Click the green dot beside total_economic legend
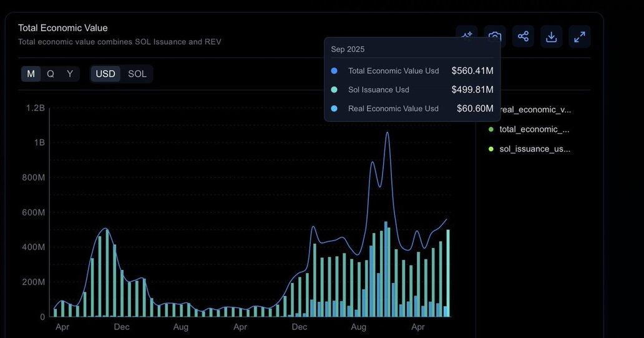Viewport: 644px width, 338px height. pos(491,129)
